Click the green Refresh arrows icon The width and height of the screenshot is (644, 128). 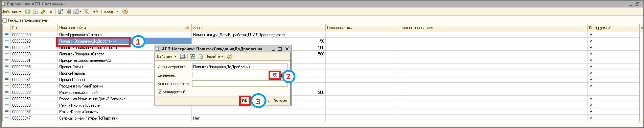96,11
